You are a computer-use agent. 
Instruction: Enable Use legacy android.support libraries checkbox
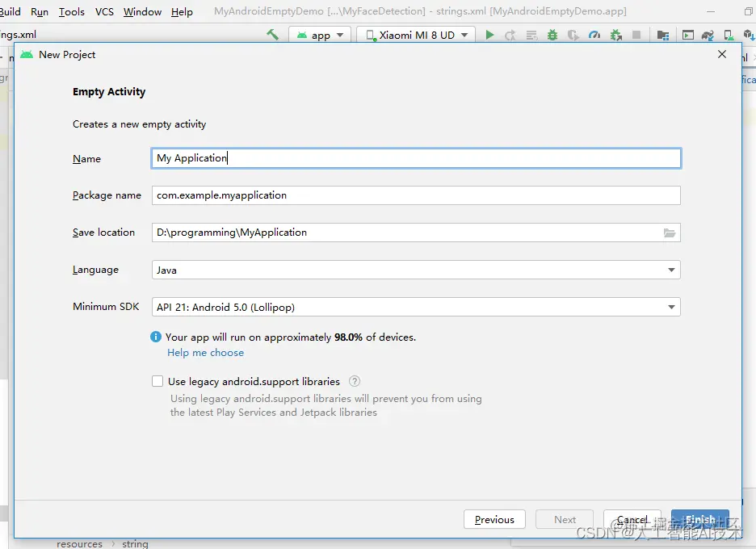point(157,381)
